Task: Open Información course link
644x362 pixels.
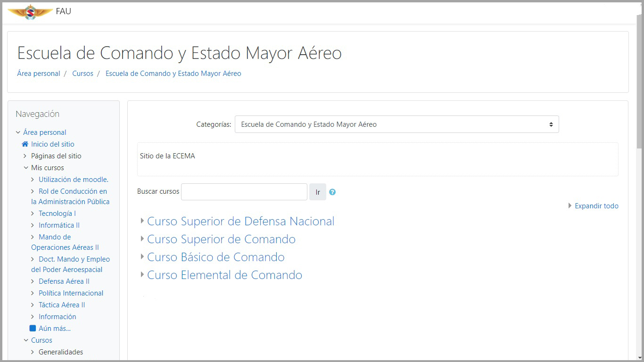Action: click(x=57, y=317)
